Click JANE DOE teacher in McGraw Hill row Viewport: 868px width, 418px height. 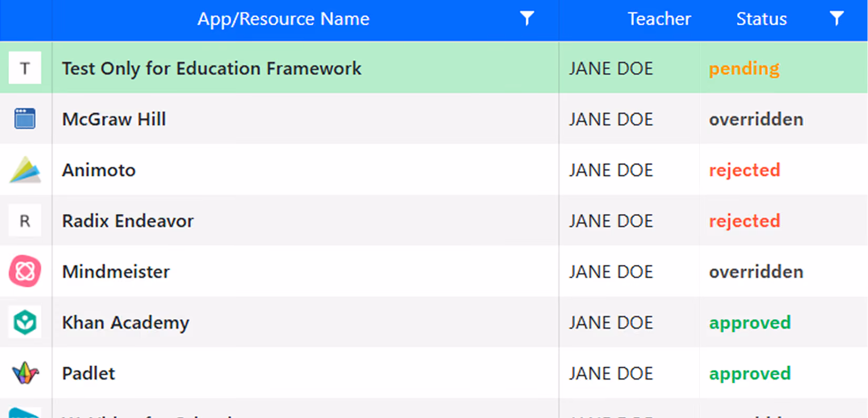click(611, 119)
